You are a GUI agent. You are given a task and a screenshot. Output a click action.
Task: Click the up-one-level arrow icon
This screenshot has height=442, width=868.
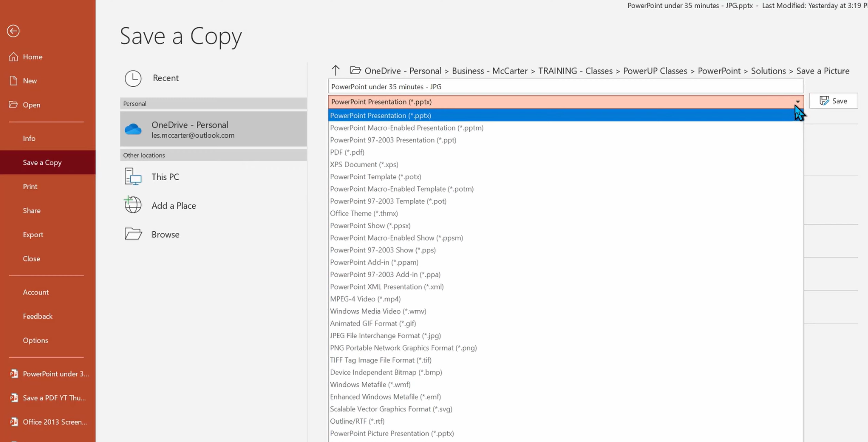[336, 71]
